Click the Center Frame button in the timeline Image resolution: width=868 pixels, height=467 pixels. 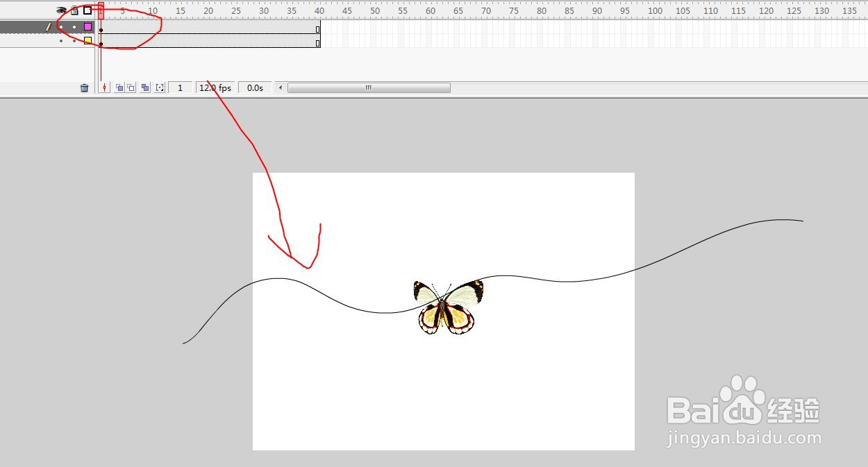point(105,88)
